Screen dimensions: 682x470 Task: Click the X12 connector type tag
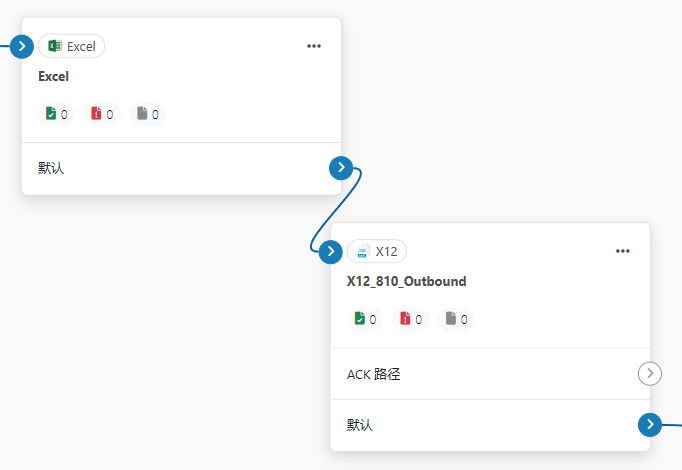click(377, 251)
